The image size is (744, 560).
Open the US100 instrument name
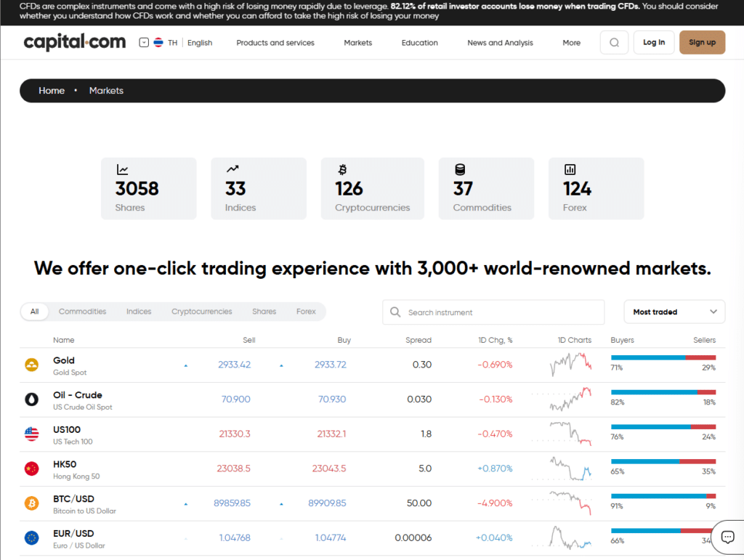67,429
